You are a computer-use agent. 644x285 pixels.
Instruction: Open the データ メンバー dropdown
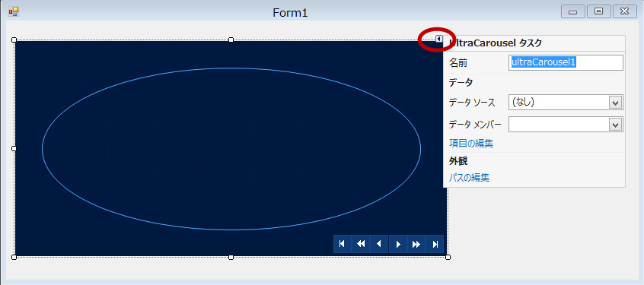click(x=615, y=125)
